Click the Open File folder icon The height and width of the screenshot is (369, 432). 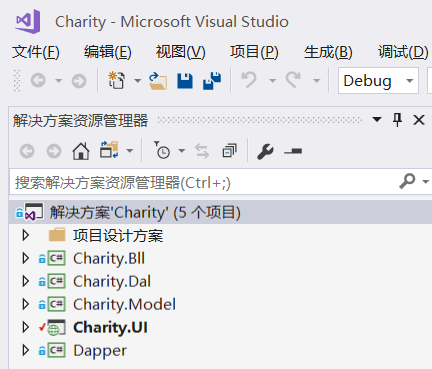point(158,81)
